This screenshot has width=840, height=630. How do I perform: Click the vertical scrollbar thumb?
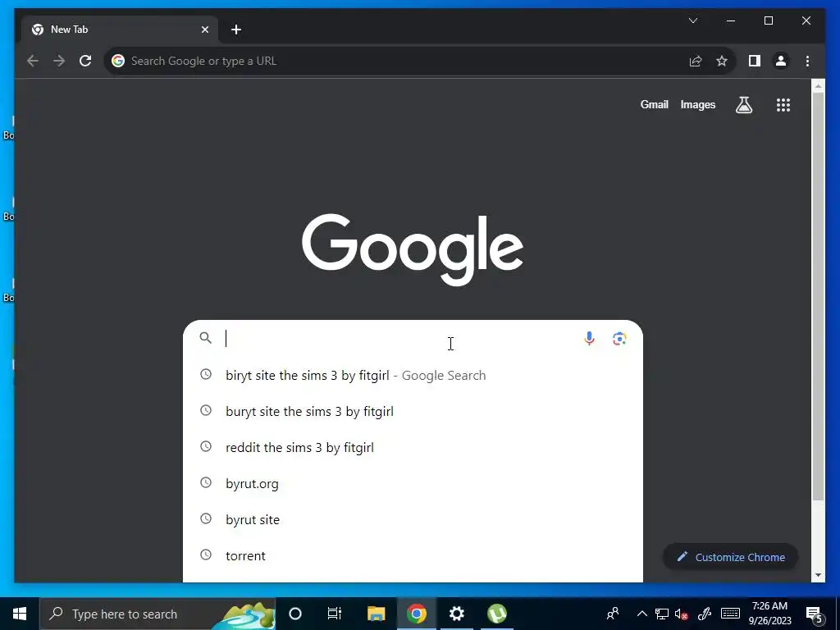pyautogui.click(x=818, y=296)
